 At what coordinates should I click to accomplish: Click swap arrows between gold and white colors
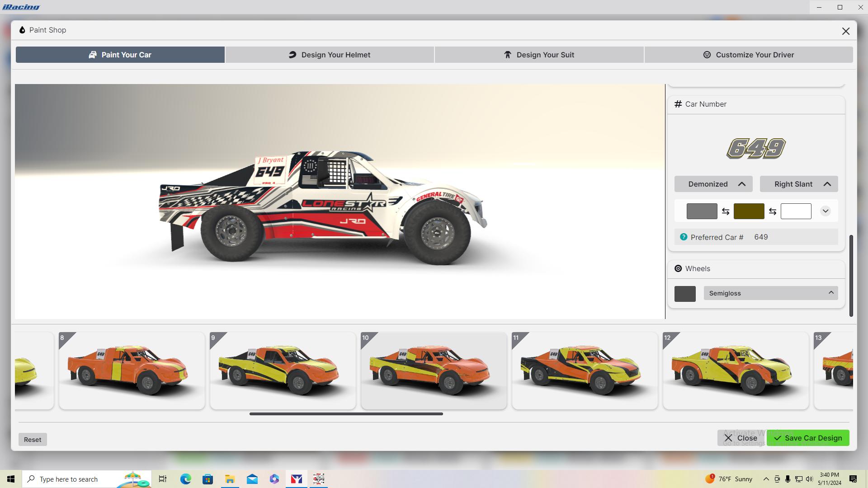(772, 211)
